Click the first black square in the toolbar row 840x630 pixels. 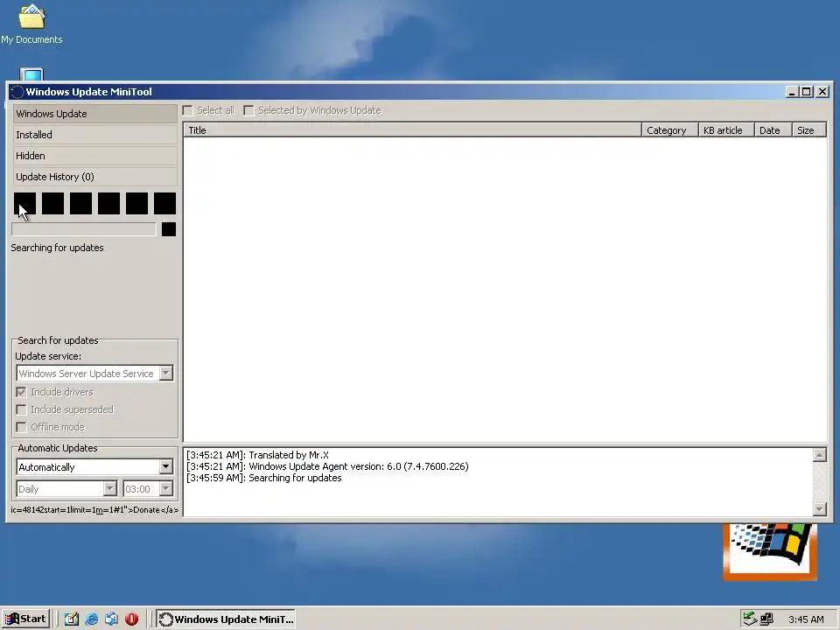tap(24, 204)
